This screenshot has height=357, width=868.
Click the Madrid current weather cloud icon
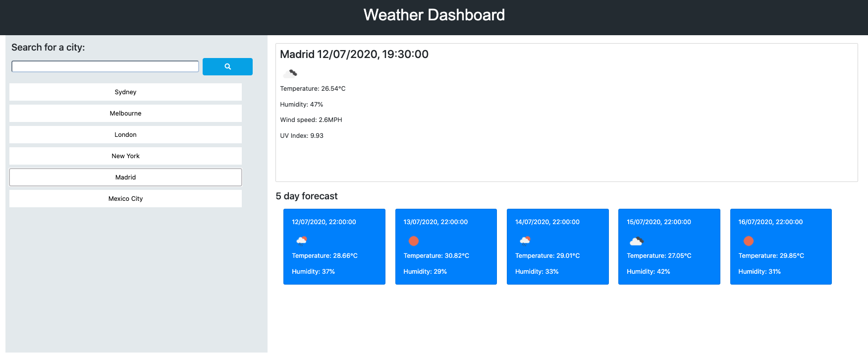tap(290, 73)
